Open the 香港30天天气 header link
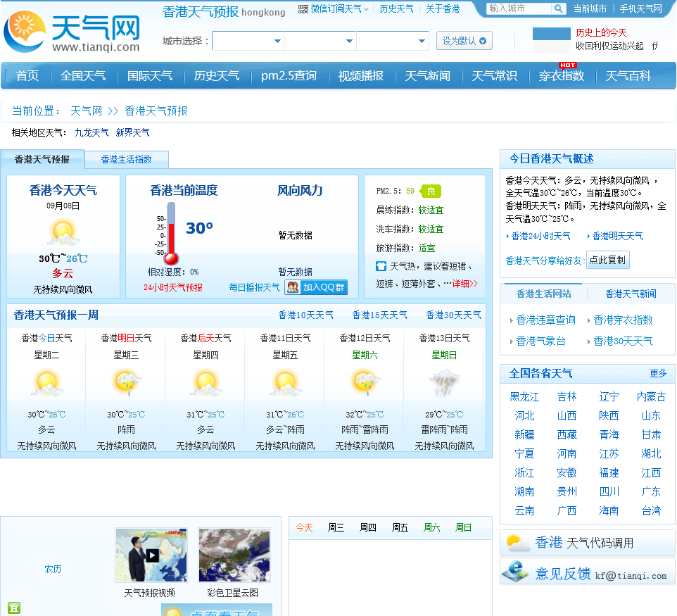The image size is (677, 616). [453, 315]
